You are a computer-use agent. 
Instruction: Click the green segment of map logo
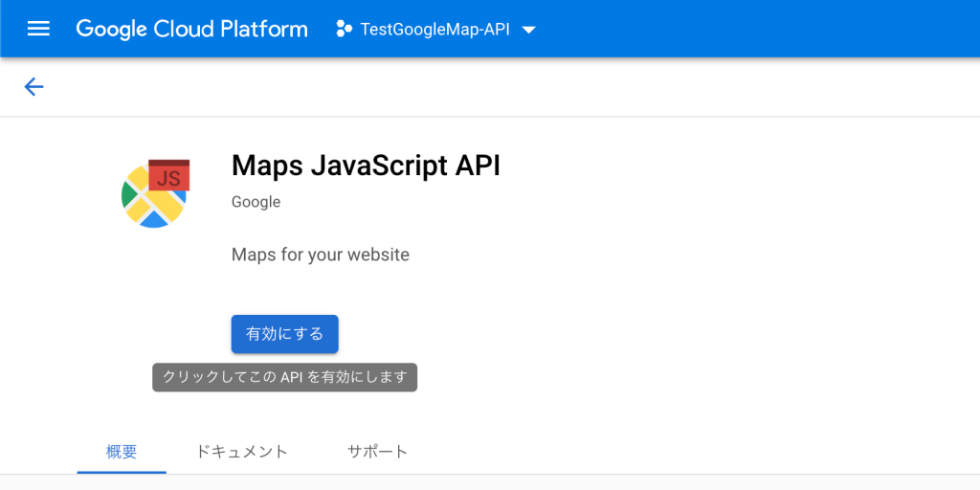[129, 195]
